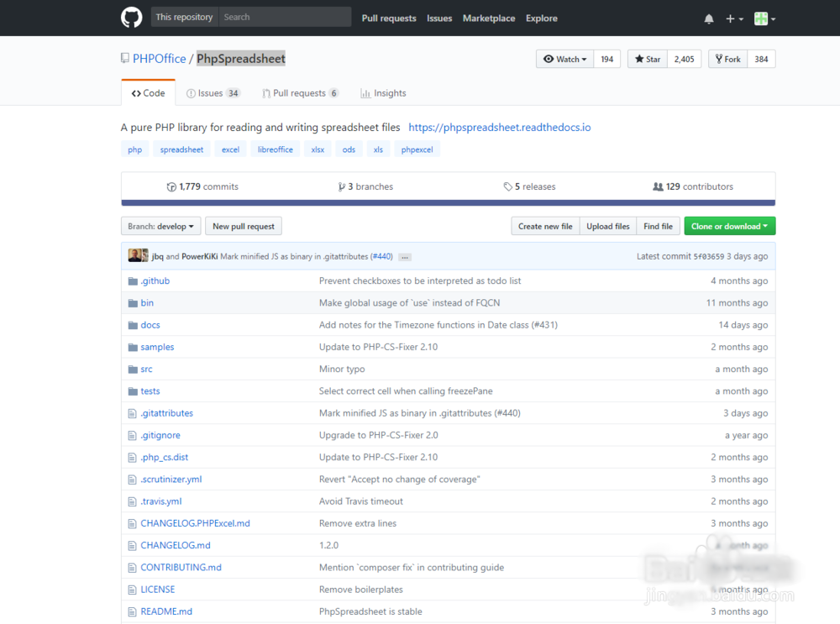
Task: Click the GitHub Octocat logo
Action: (x=132, y=18)
